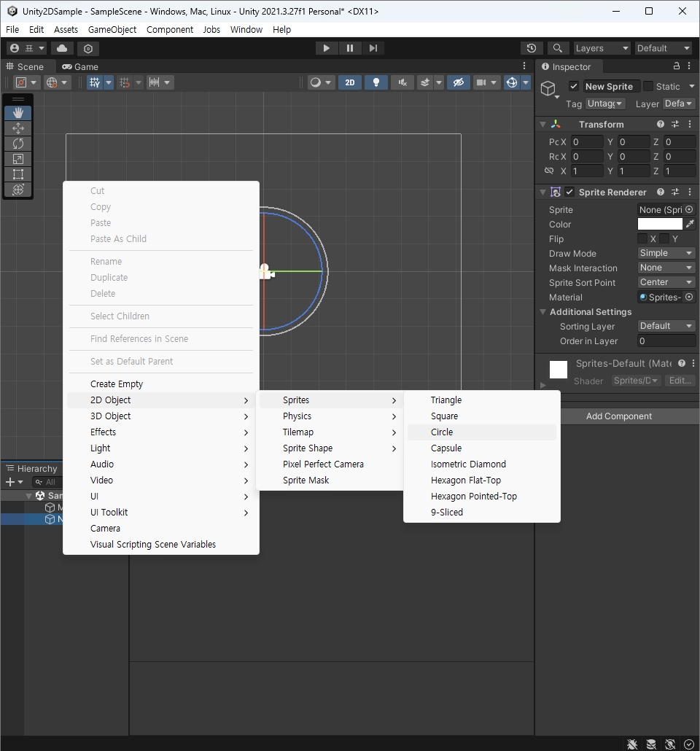Select the Rect tool

click(18, 174)
